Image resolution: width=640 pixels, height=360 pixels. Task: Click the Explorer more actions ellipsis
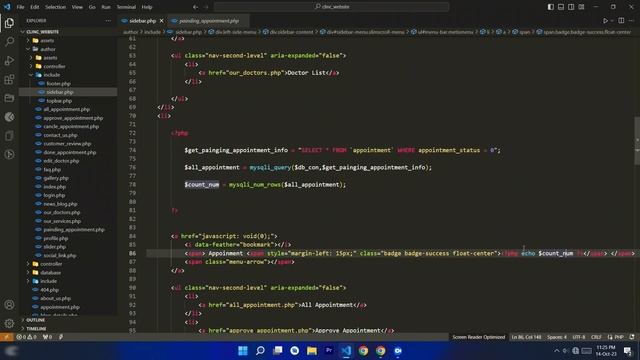click(108, 20)
